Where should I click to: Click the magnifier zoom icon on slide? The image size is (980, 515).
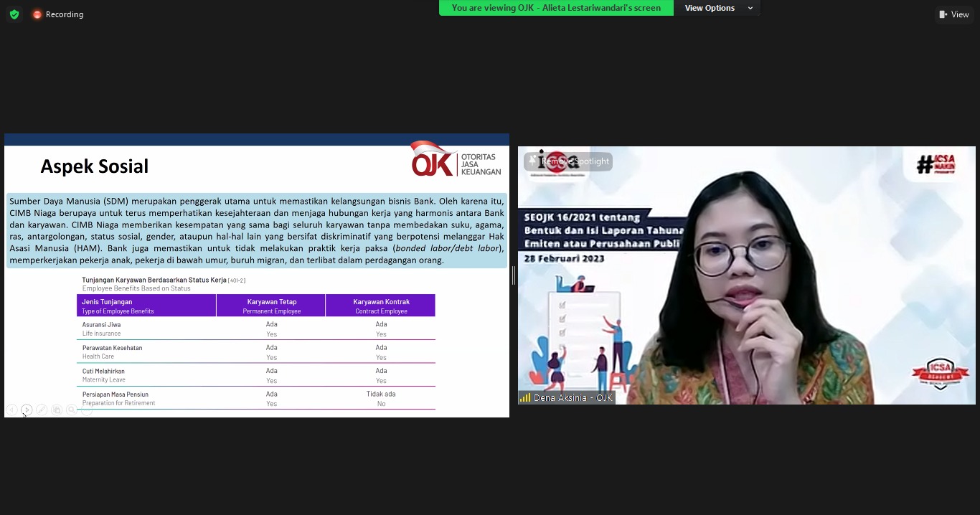72,410
